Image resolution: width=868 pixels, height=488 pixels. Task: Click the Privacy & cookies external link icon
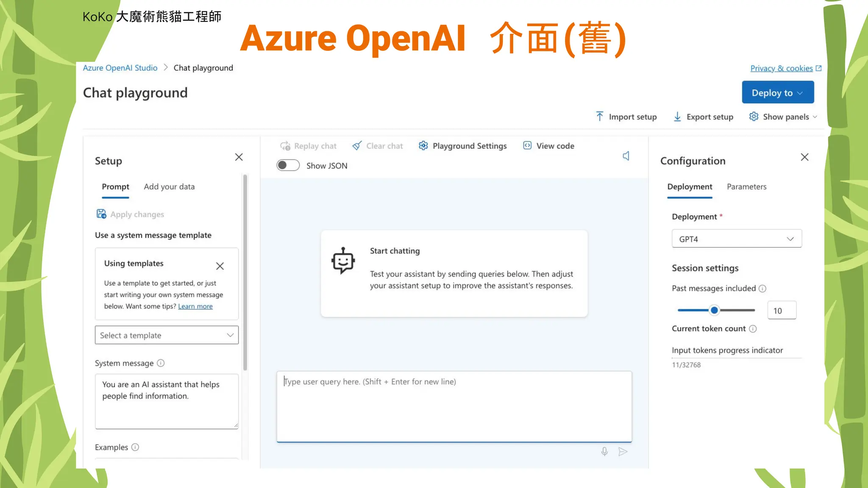click(818, 68)
